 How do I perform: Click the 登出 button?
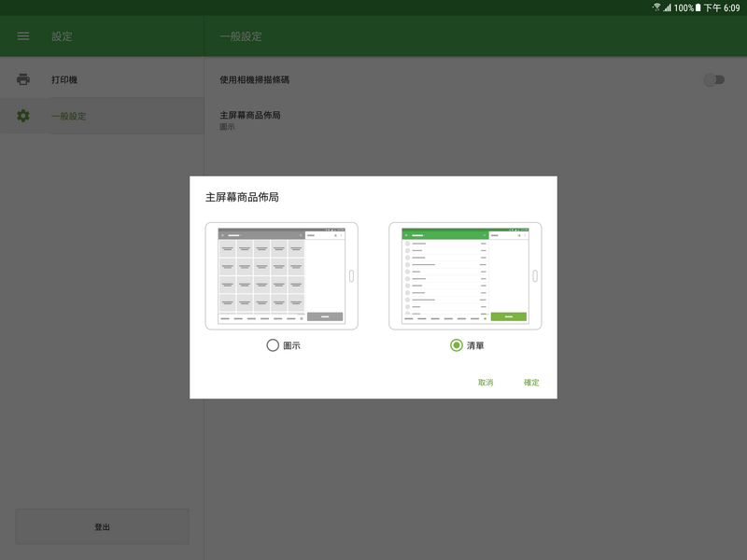pyautogui.click(x=102, y=527)
